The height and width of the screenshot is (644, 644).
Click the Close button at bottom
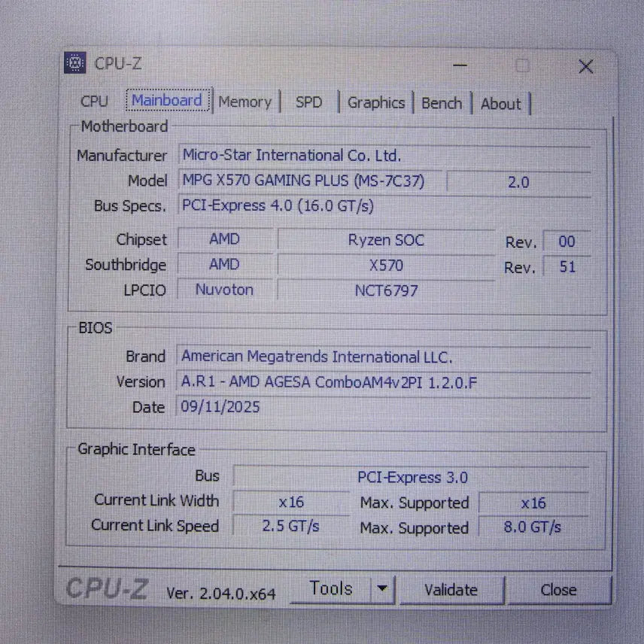[x=558, y=590]
